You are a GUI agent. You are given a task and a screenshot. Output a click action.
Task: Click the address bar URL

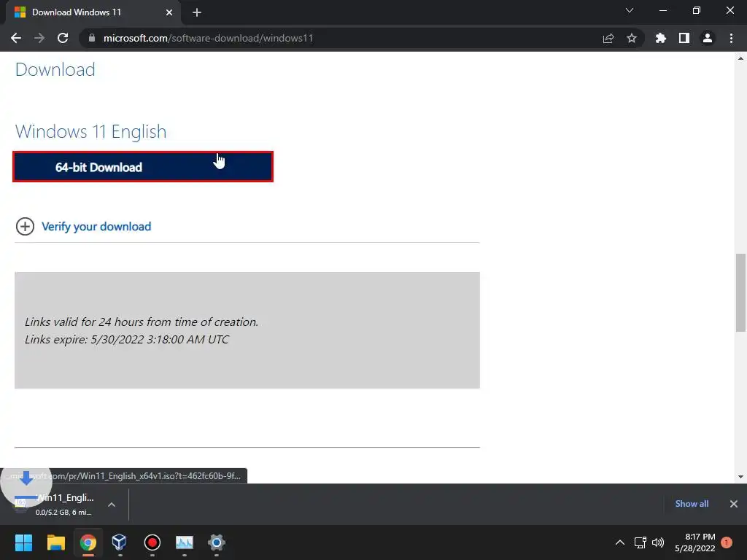click(208, 38)
